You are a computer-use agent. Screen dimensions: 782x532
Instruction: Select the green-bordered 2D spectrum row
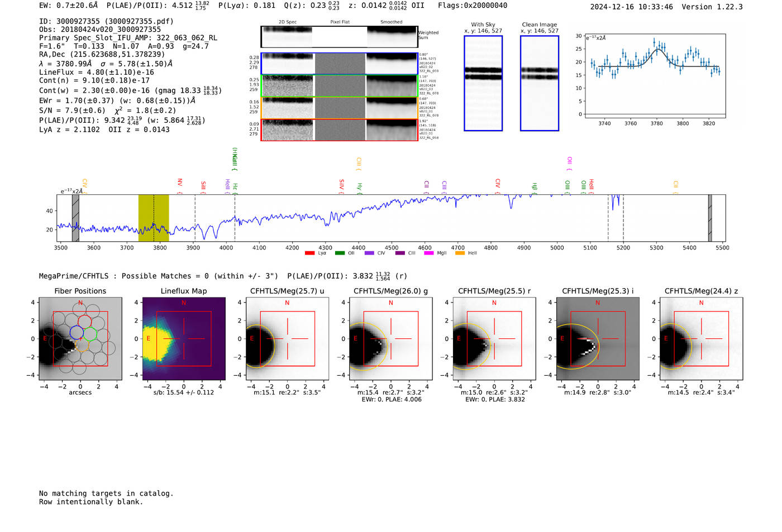[x=339, y=86]
